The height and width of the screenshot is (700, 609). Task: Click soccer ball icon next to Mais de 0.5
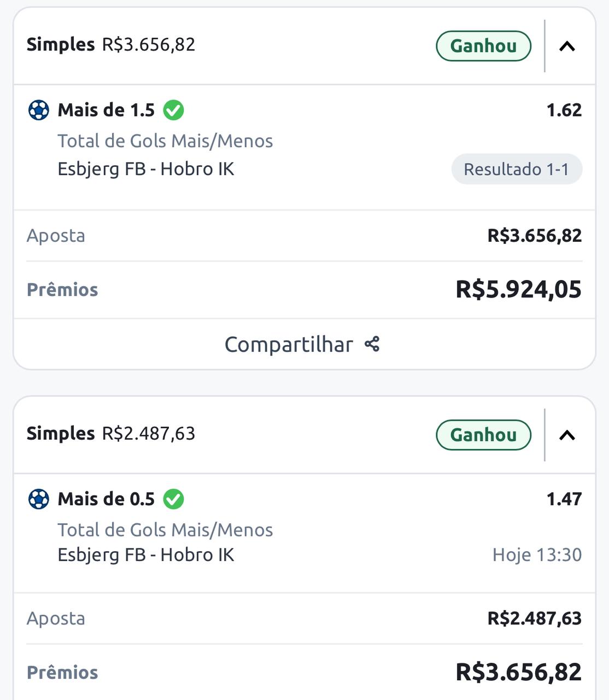click(x=39, y=499)
